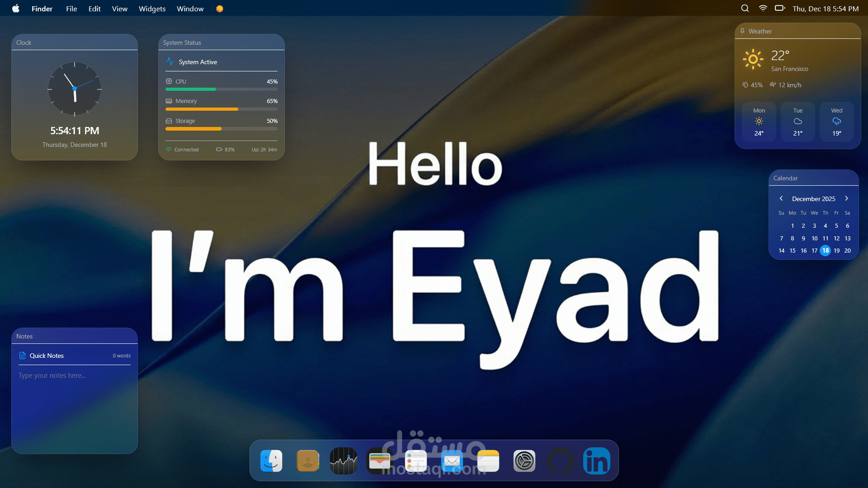Toggle the sun theme icon in menu bar

tap(220, 9)
